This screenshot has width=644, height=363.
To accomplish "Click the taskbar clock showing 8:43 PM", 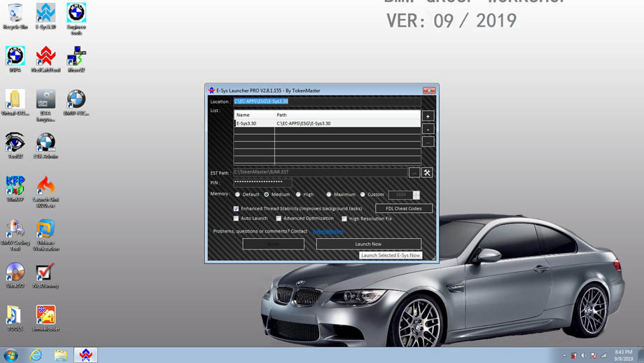I will click(623, 355).
